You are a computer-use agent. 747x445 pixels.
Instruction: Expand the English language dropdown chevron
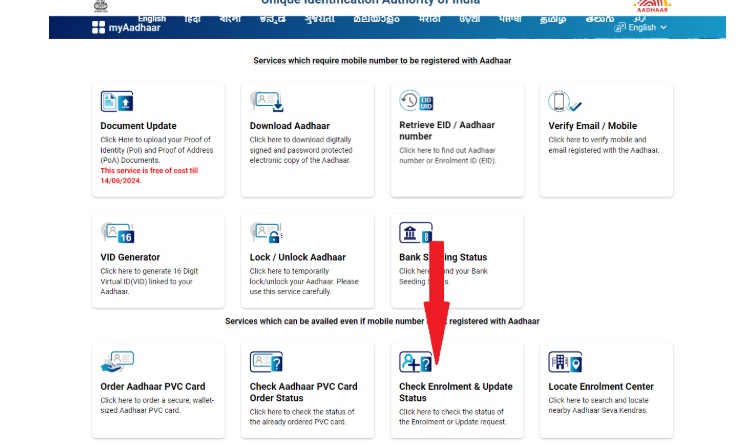click(663, 28)
